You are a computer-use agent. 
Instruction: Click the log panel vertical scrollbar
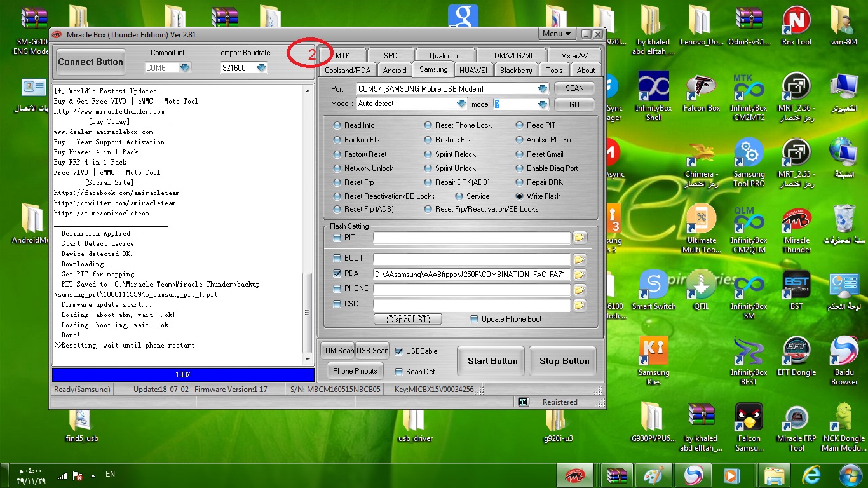[x=308, y=224]
